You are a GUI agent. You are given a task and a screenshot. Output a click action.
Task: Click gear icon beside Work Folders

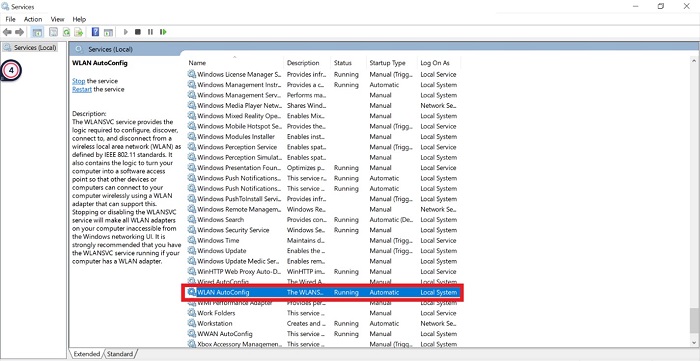(x=192, y=313)
